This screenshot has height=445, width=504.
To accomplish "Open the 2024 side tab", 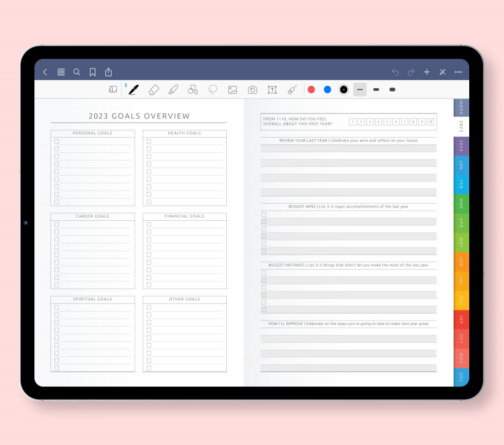I will click(x=461, y=146).
